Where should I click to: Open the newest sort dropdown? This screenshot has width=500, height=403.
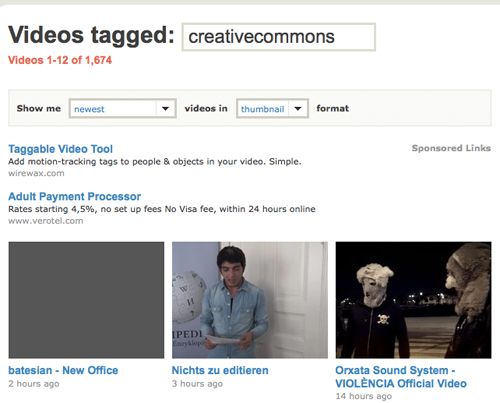click(x=122, y=108)
